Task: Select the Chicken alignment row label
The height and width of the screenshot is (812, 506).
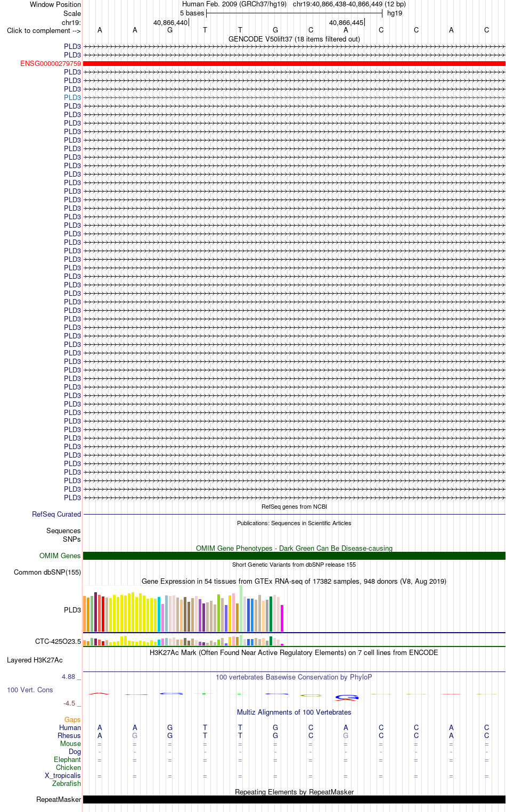Action: (x=69, y=767)
